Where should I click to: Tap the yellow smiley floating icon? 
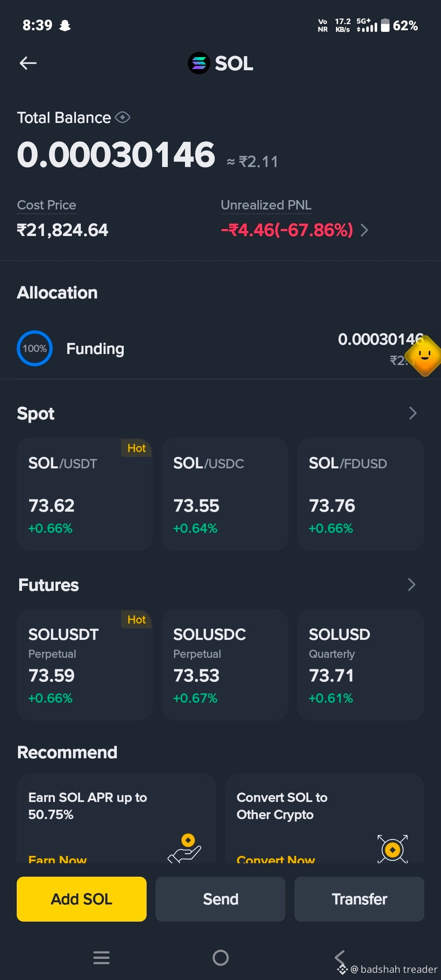point(425,355)
